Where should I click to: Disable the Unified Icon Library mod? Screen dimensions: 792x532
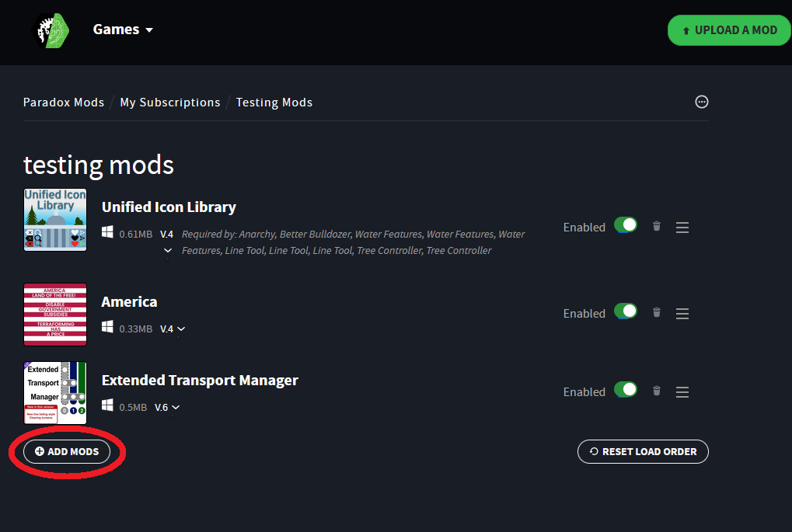point(624,224)
